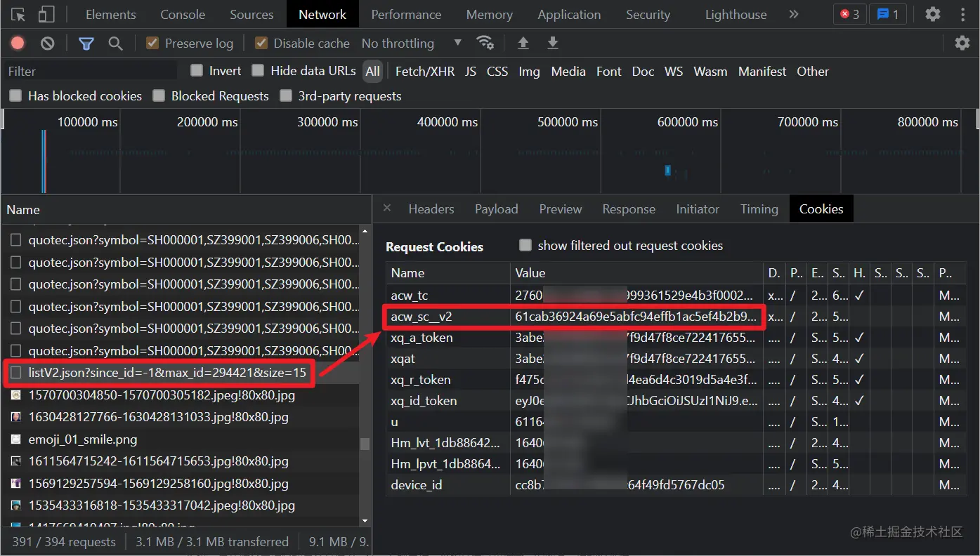The image size is (980, 556).
Task: Open the 1 issue message badge
Action: pos(888,14)
